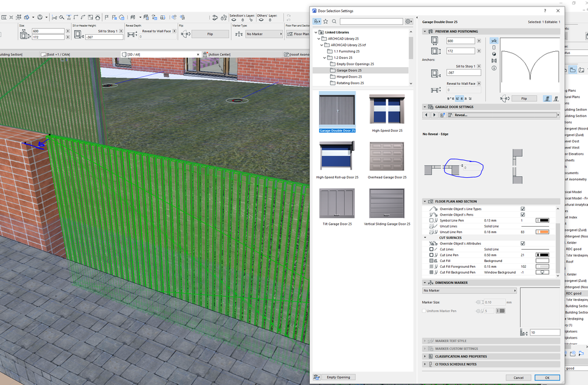This screenshot has width=588, height=385.
Task: Select the 1.1 Furnishing 25 folder
Action: click(344, 51)
